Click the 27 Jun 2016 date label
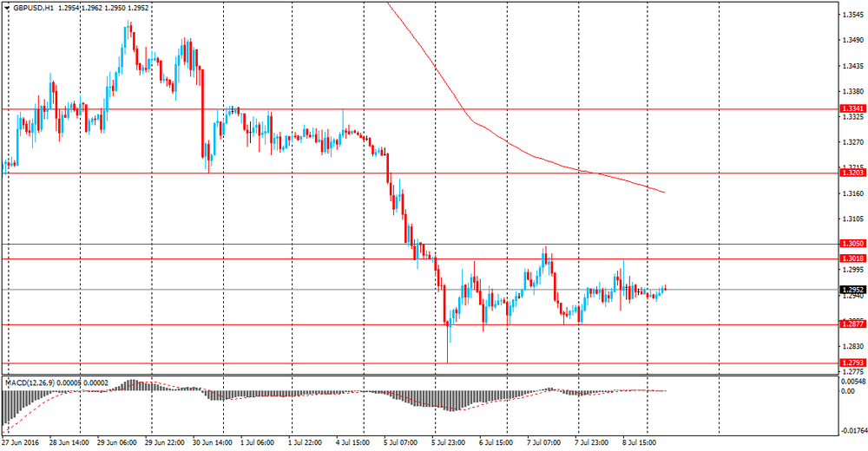868x451 pixels. (x=21, y=442)
